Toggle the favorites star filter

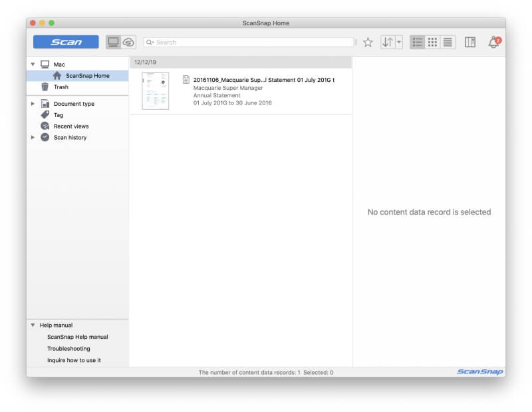[368, 42]
